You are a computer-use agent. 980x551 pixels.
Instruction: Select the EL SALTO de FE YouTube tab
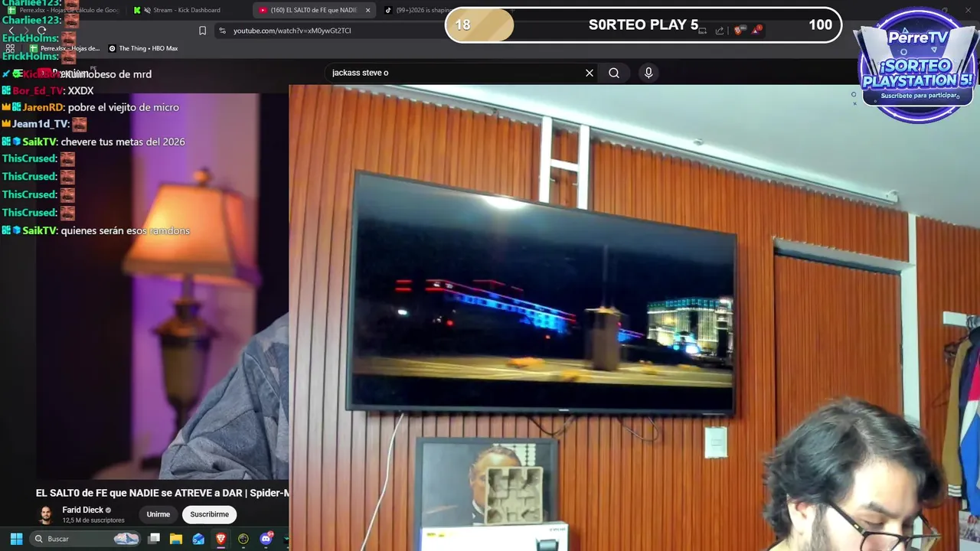308,10
